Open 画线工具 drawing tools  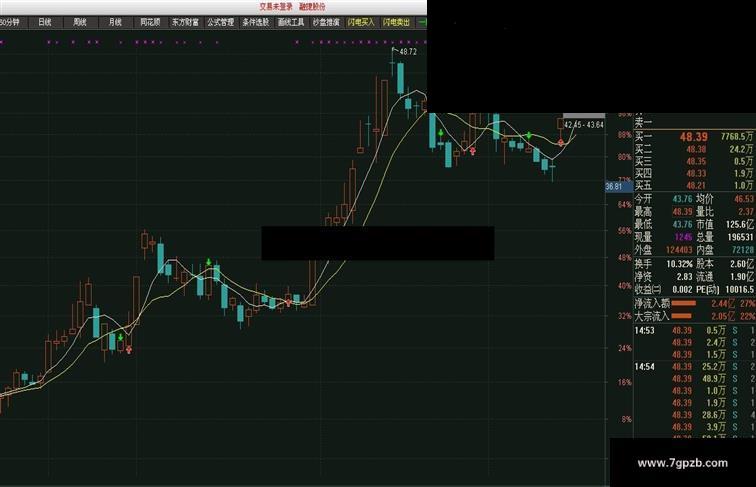pyautogui.click(x=291, y=22)
